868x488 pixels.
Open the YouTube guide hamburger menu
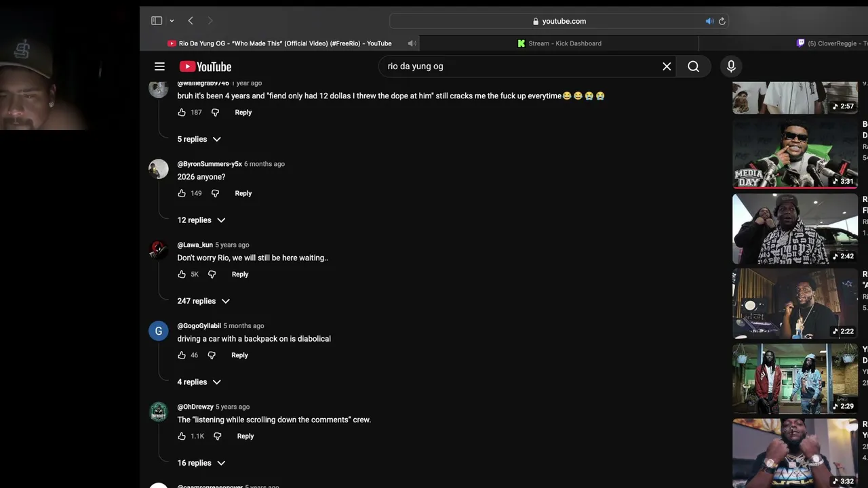pyautogui.click(x=159, y=66)
